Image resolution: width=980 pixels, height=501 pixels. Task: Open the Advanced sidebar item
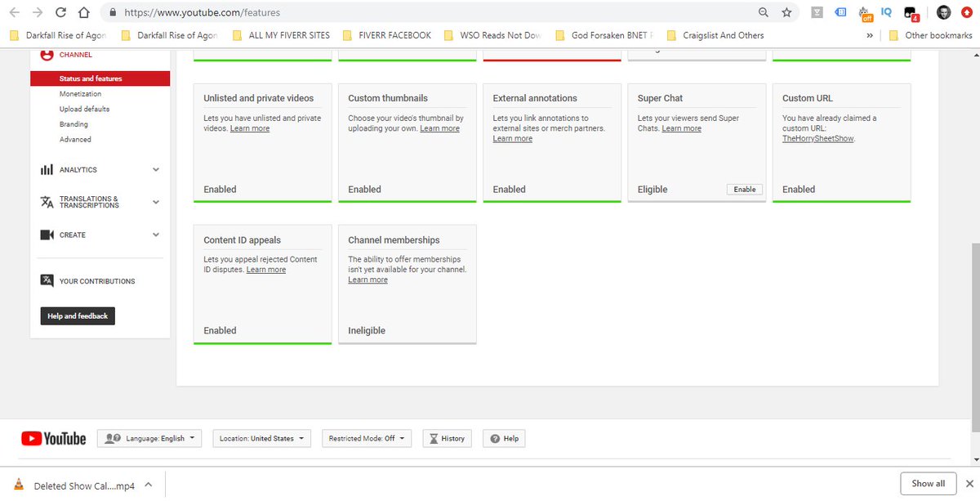click(75, 140)
